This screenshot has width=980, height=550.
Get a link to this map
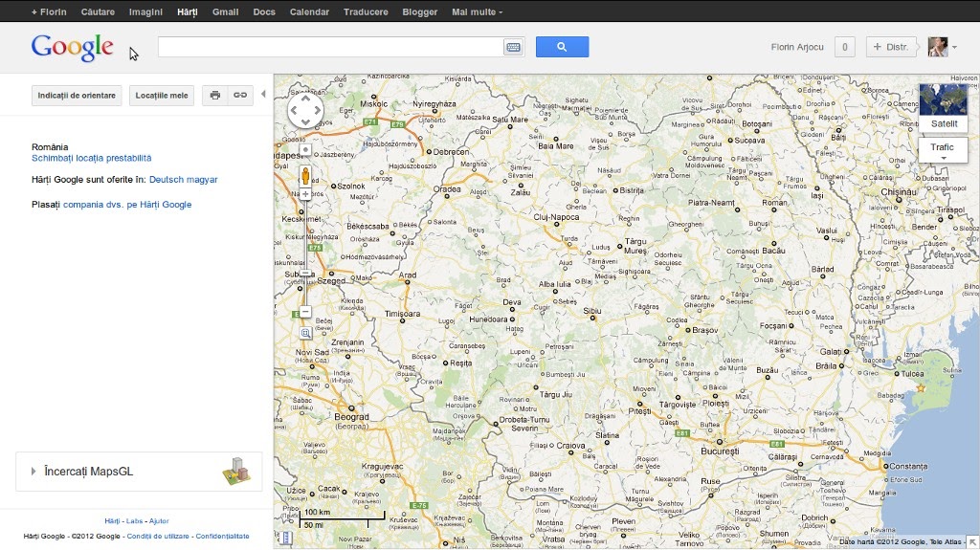[x=240, y=95]
